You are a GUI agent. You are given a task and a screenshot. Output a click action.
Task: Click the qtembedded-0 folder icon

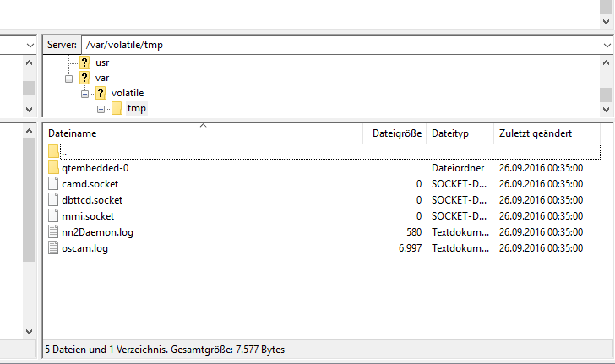click(x=54, y=168)
